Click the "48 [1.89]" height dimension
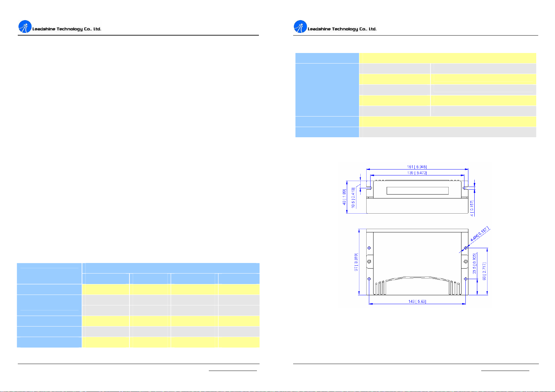 click(x=345, y=197)
